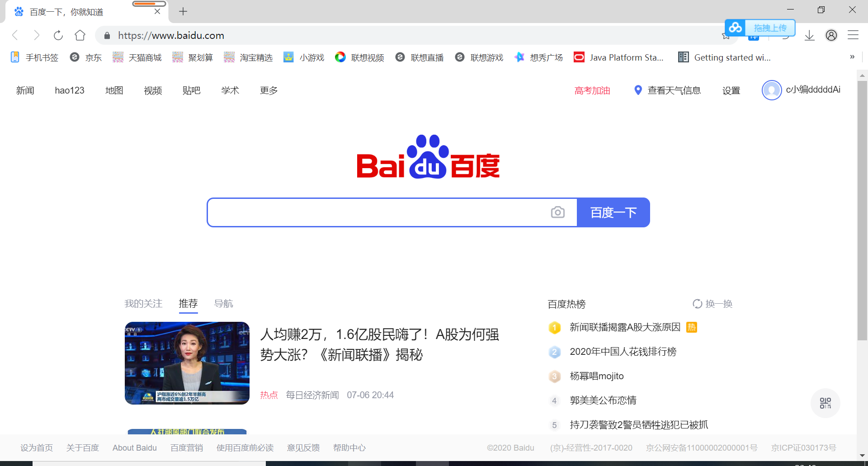This screenshot has height=466, width=868.
Task: Select the 推荐 tab
Action: [188, 304]
